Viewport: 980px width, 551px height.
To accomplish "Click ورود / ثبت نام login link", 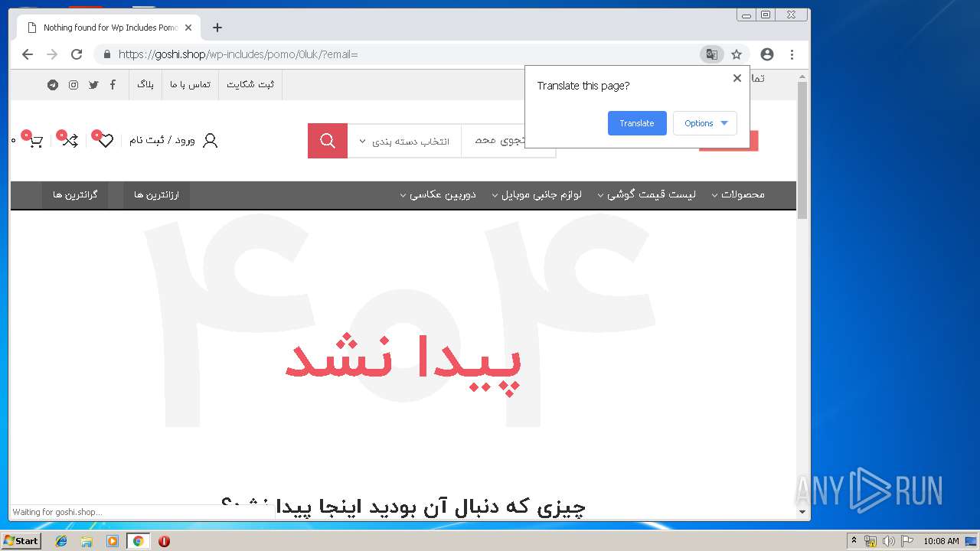I will 162,141.
